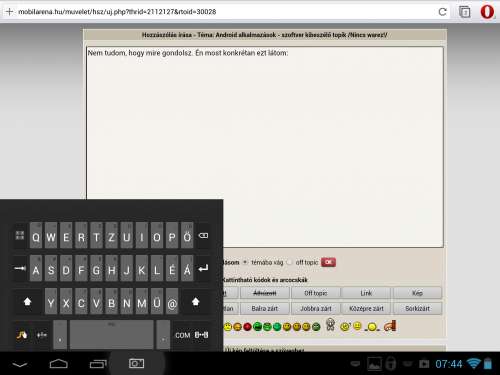Tap the symbols switch key beside Swype logo
The height and width of the screenshot is (375, 500).
pyautogui.click(x=42, y=335)
